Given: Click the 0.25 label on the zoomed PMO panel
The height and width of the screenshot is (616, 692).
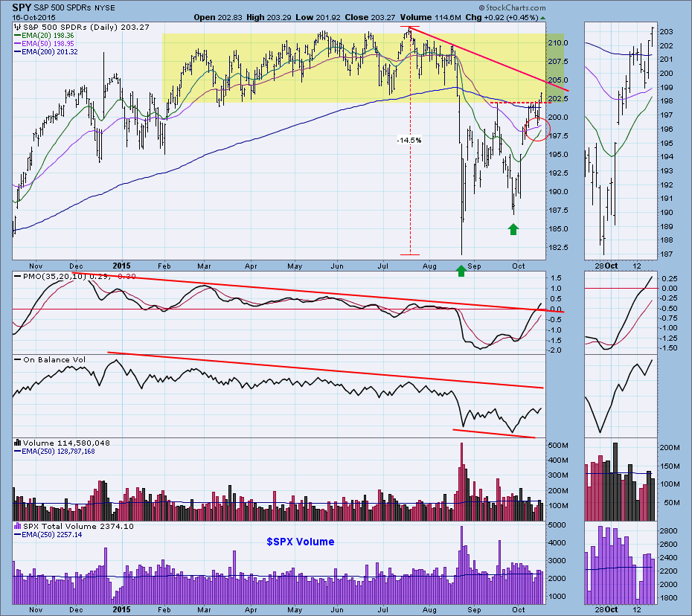Looking at the screenshot, I should pos(670,279).
